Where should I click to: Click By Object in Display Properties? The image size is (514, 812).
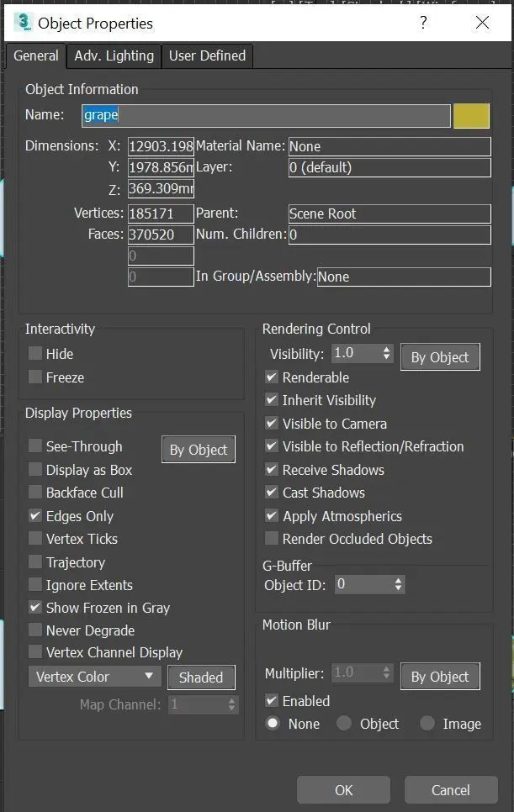pyautogui.click(x=199, y=450)
